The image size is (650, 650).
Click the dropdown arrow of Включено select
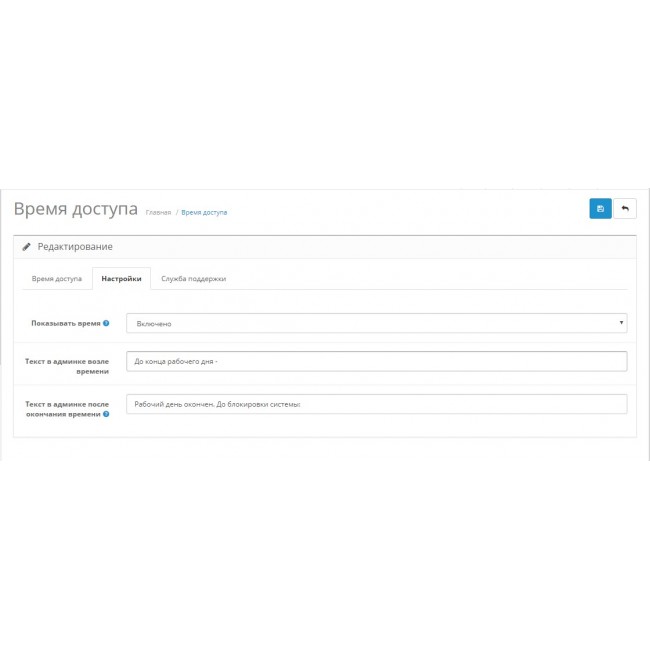(621, 323)
